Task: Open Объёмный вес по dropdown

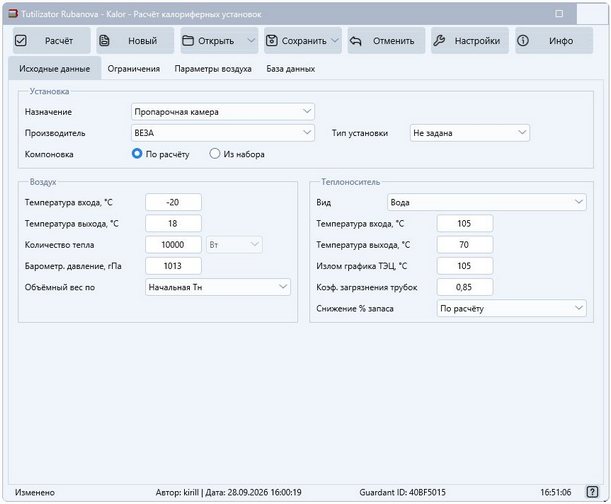Action: pos(218,287)
